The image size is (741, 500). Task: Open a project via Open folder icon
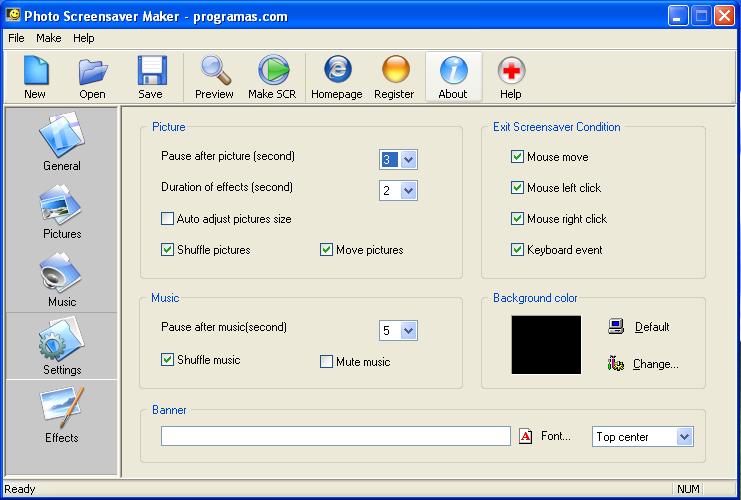(93, 71)
